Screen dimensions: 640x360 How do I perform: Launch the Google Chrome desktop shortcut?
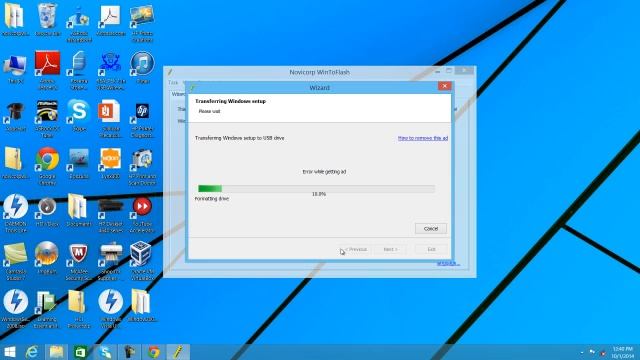[x=47, y=166]
